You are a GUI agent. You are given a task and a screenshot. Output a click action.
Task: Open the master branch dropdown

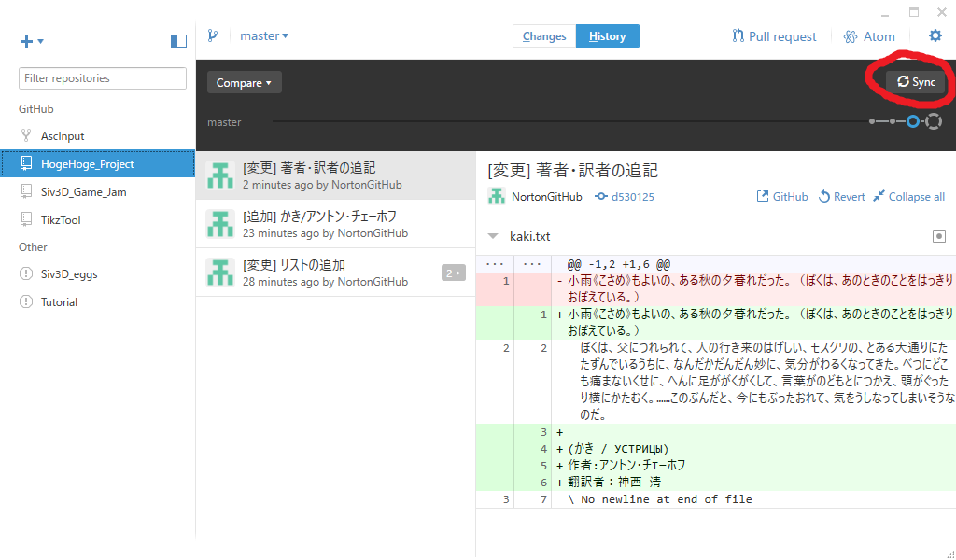click(x=264, y=36)
